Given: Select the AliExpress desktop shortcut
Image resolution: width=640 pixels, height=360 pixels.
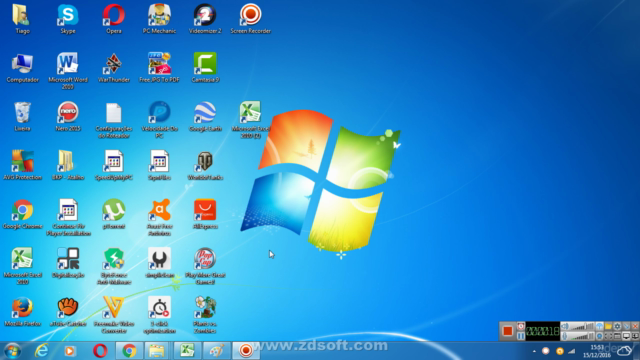Looking at the screenshot, I should (205, 214).
